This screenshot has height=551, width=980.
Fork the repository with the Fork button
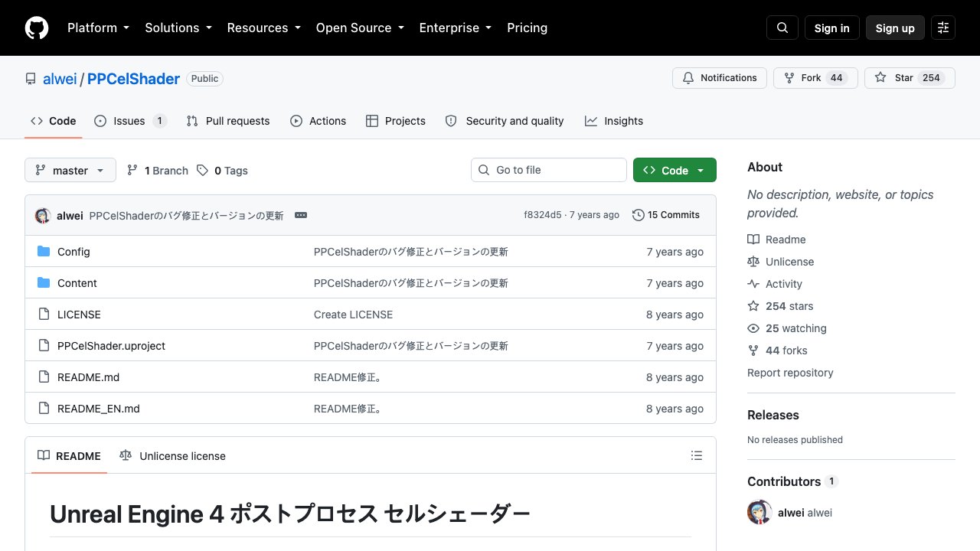click(815, 78)
